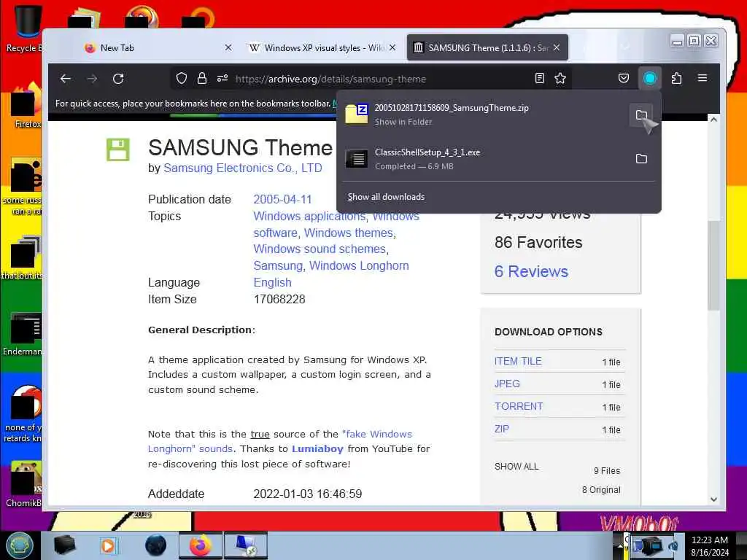Open folder for ClassicShellSetup_4_3_1.exe

pos(641,158)
